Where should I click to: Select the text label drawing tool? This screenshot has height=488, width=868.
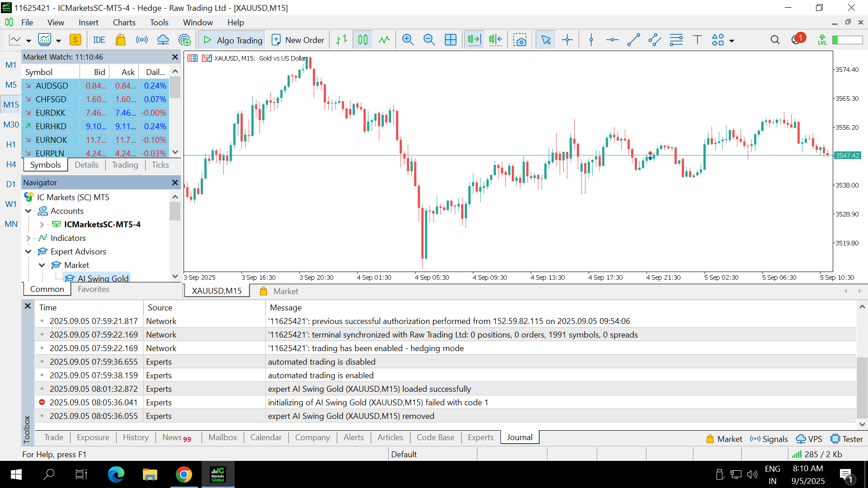click(x=697, y=40)
